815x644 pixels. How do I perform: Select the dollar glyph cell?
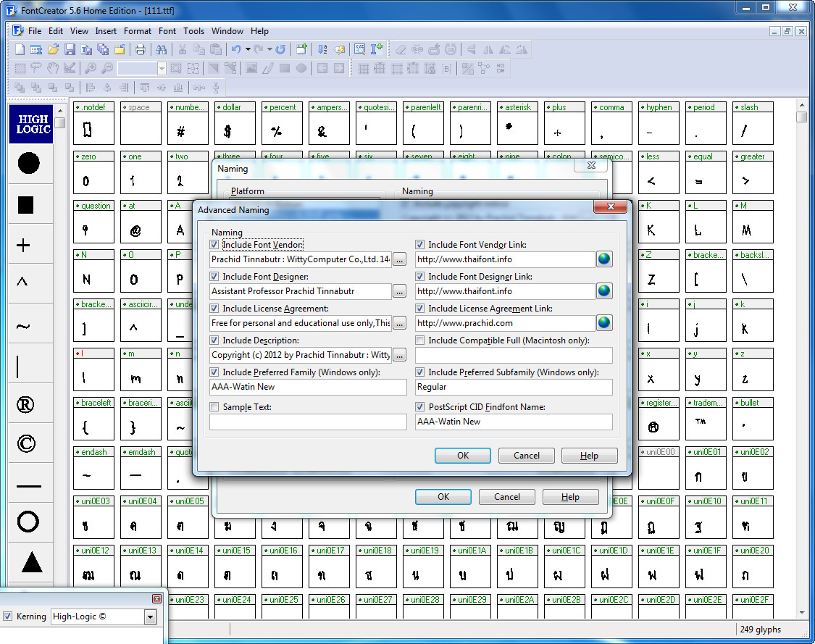click(235, 123)
